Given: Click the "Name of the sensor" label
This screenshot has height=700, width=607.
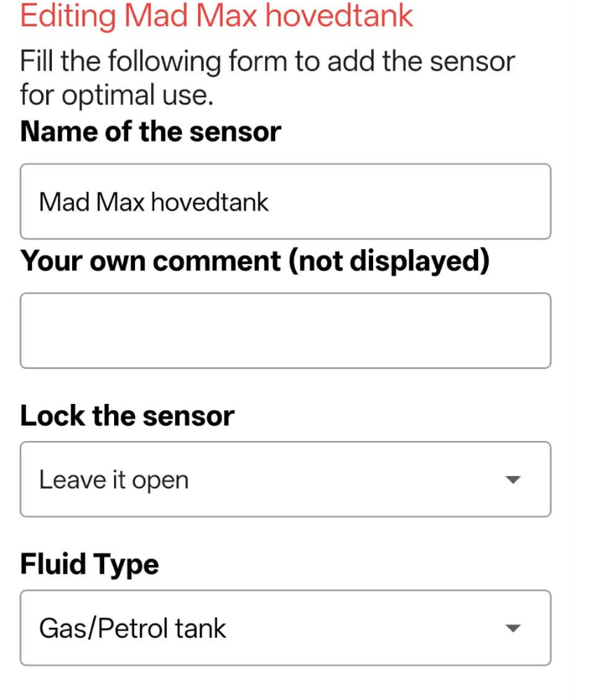Looking at the screenshot, I should tap(151, 132).
